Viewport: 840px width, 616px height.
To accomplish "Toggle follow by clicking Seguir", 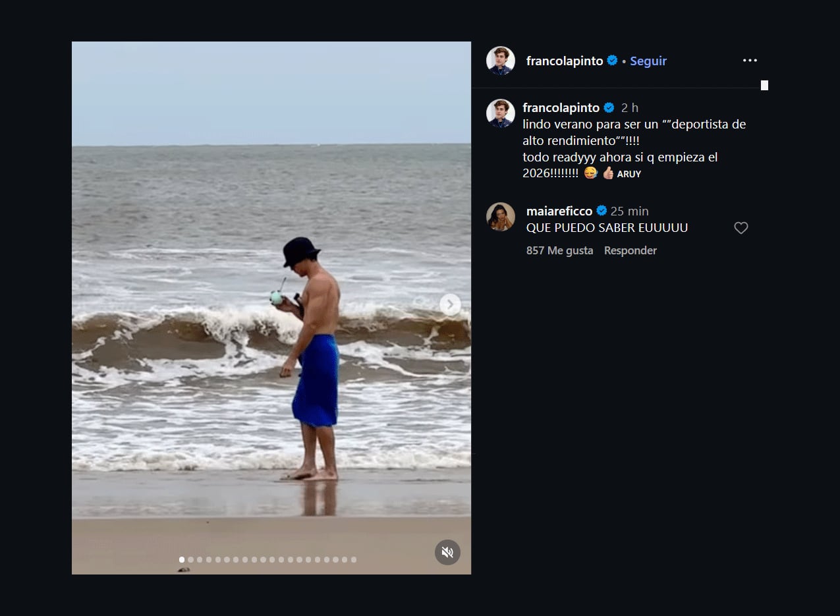I will point(648,60).
